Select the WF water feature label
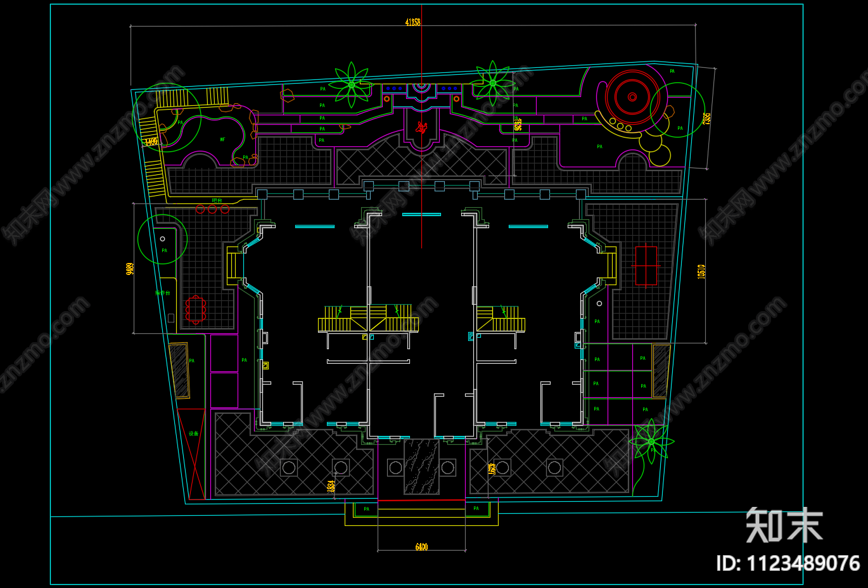Image resolution: width=868 pixels, height=588 pixels. coord(222,139)
